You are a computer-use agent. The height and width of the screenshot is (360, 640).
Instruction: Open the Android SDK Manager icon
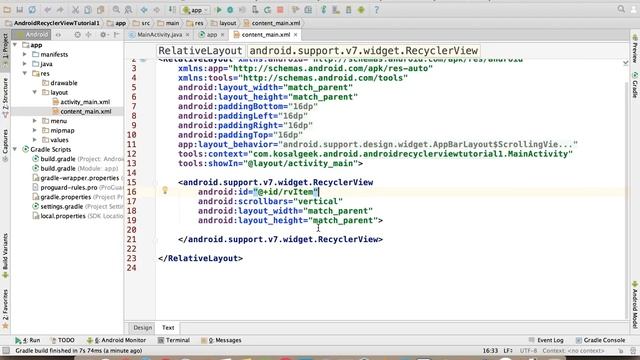[x=349, y=9]
